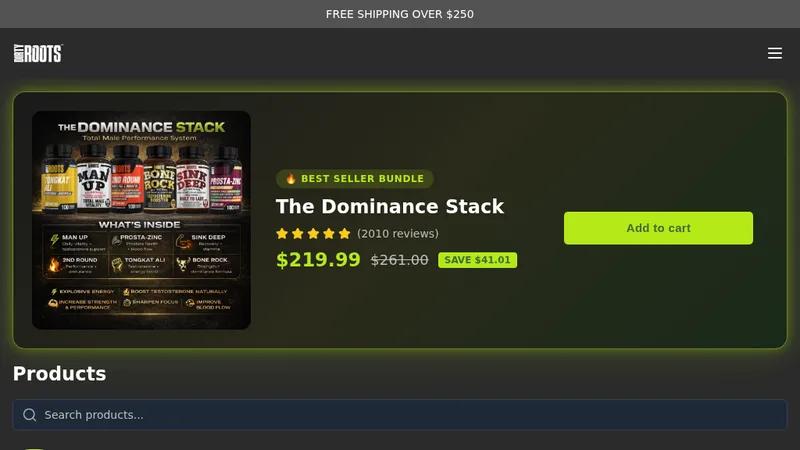Click the Dirty Roots logo
This screenshot has height=450, width=800.
point(38,53)
